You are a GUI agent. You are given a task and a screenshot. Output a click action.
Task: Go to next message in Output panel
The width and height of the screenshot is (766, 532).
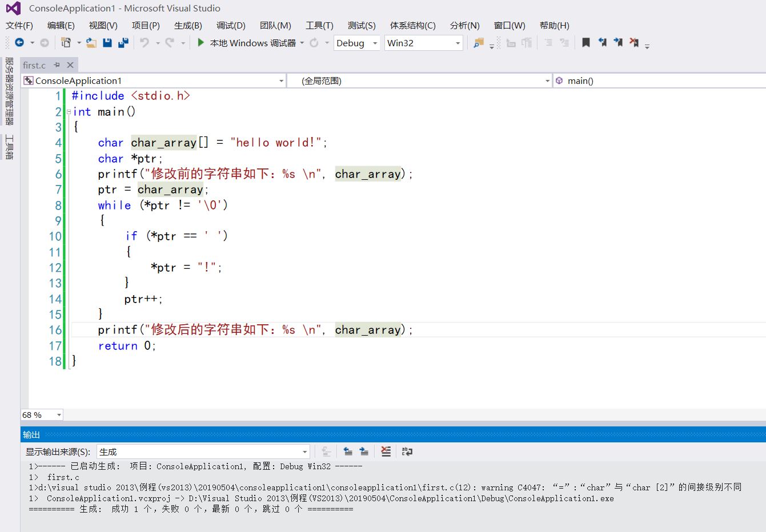point(364,452)
